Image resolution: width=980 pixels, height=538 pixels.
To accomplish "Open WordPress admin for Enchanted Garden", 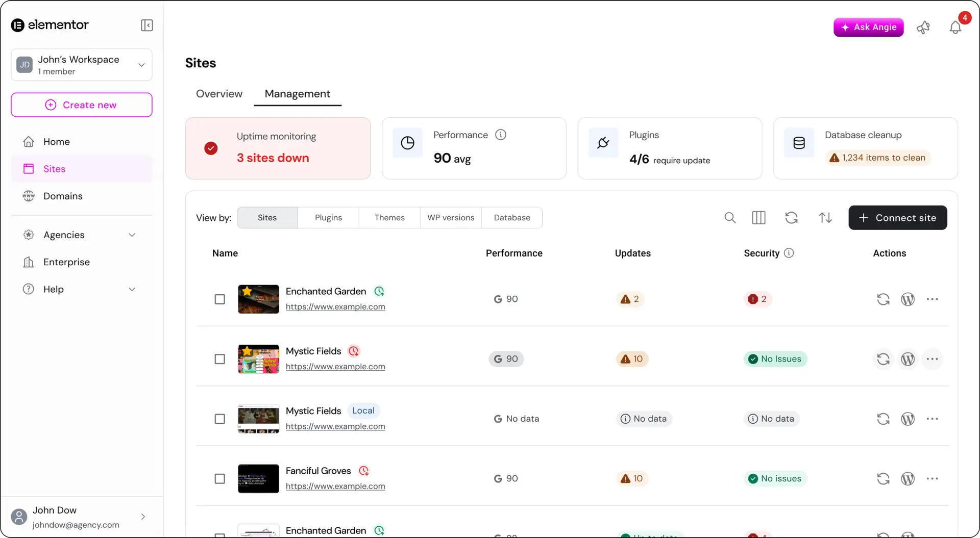I will click(x=908, y=299).
